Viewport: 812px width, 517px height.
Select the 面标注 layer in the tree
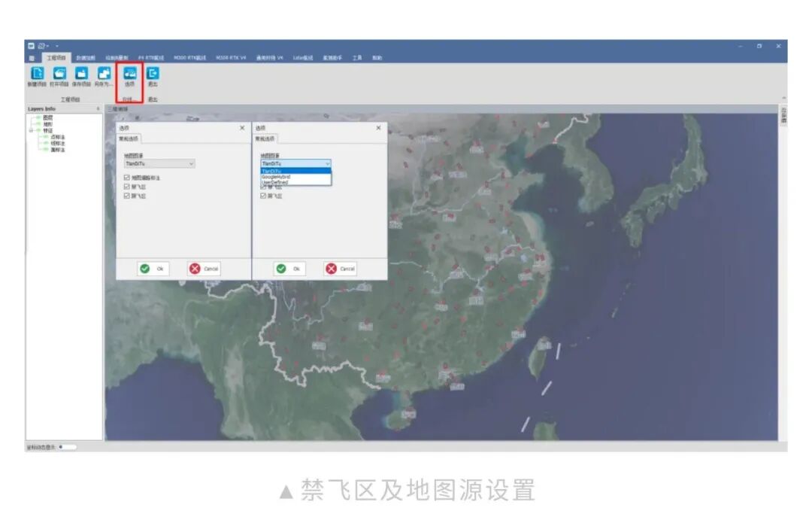click(x=57, y=150)
